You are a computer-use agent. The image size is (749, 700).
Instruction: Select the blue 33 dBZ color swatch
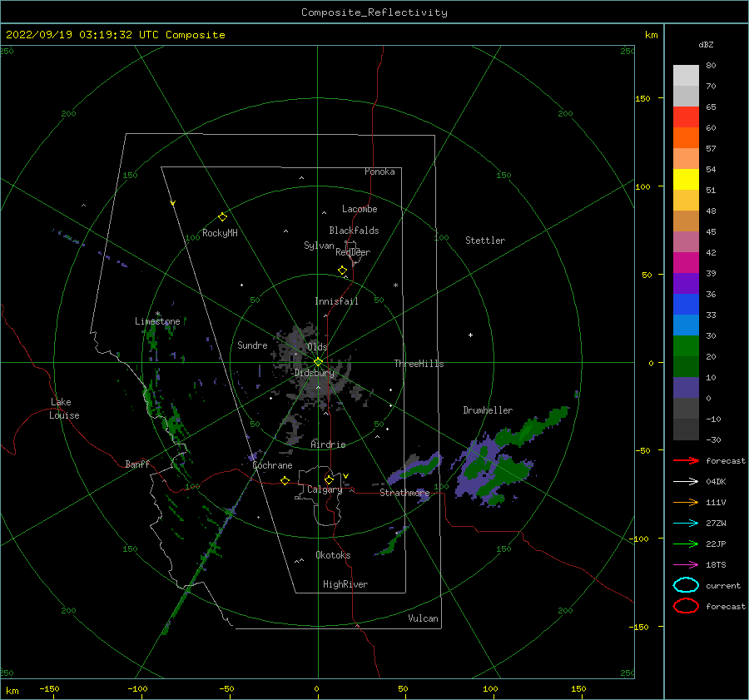(x=686, y=304)
